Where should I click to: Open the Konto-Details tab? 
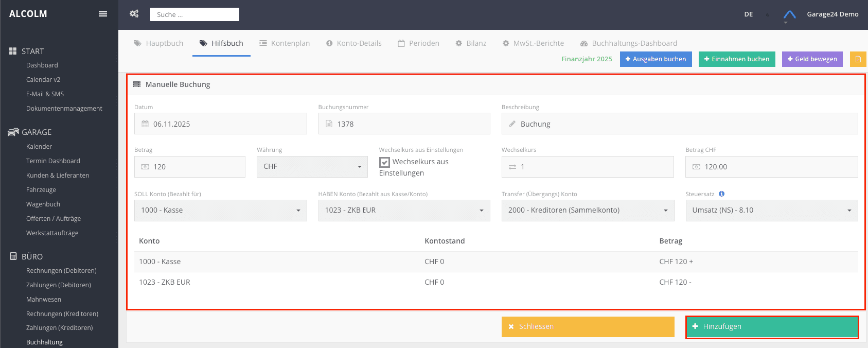coord(354,43)
